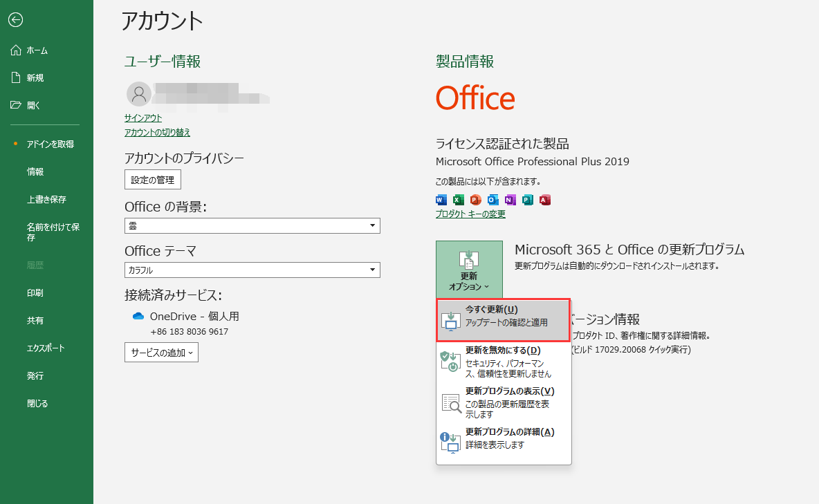Select the Publisher icon in the included apps row
The width and height of the screenshot is (819, 504).
tap(527, 200)
